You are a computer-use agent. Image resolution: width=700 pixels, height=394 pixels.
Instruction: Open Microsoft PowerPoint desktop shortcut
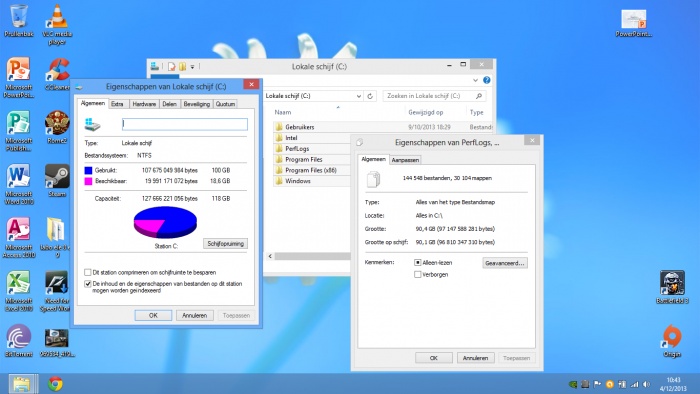[x=18, y=77]
